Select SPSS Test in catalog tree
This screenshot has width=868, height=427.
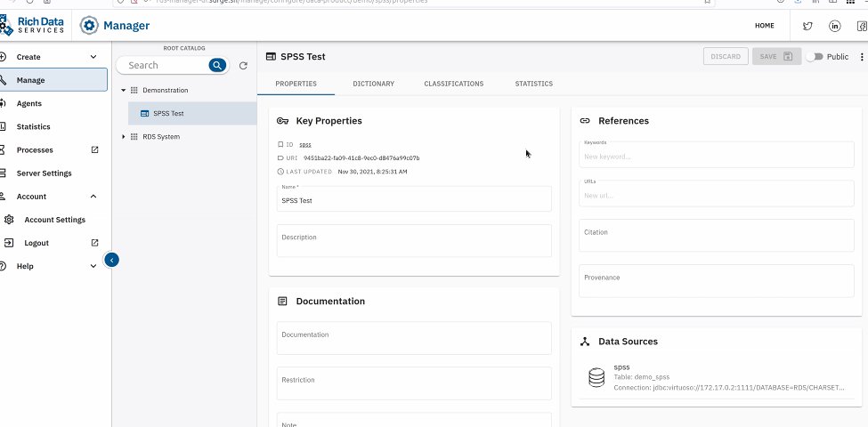192,113
